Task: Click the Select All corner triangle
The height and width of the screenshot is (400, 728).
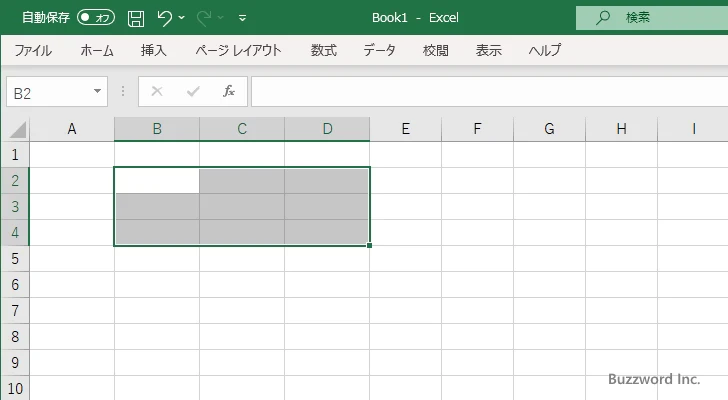Action: 18,130
